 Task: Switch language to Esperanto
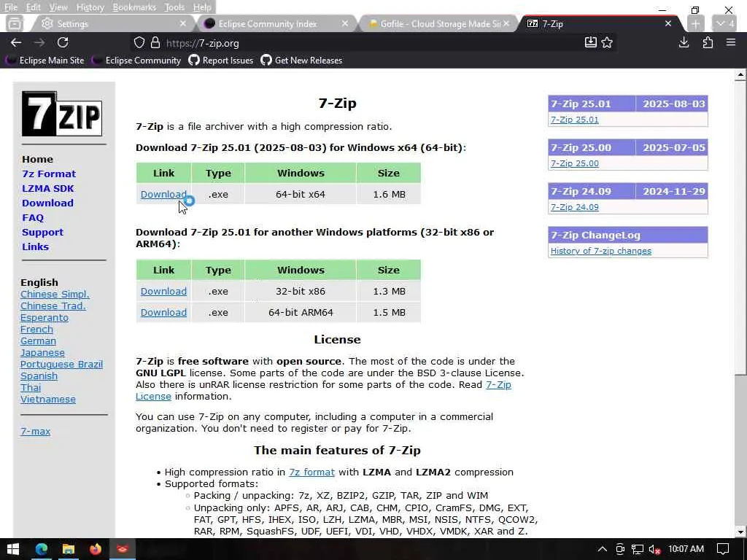(x=44, y=318)
